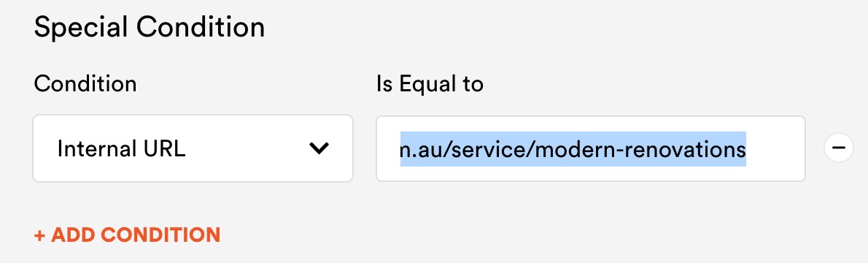Focus the modern-renovations URL value box
Screen dimensions: 868x263
tap(591, 148)
